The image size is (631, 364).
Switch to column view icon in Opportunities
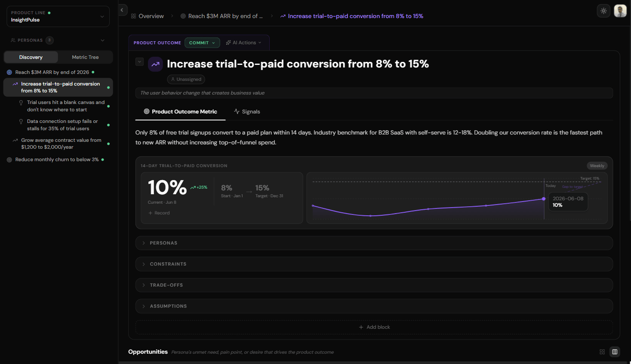[x=615, y=352]
